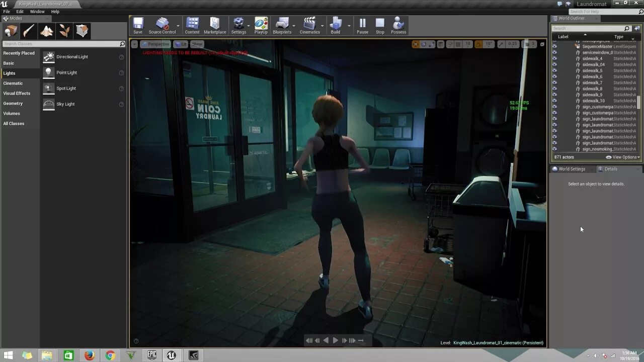Select the Recently Placed category
The width and height of the screenshot is (644, 362).
(x=19, y=53)
